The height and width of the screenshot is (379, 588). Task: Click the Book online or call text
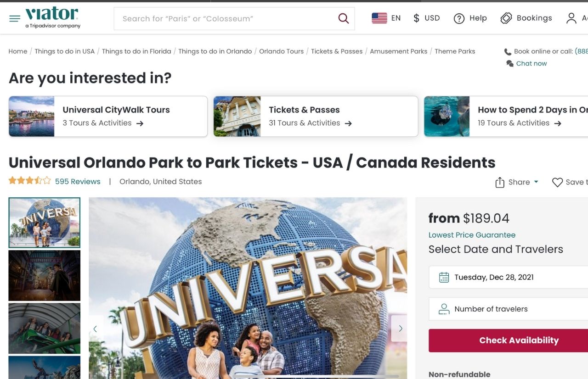[543, 51]
